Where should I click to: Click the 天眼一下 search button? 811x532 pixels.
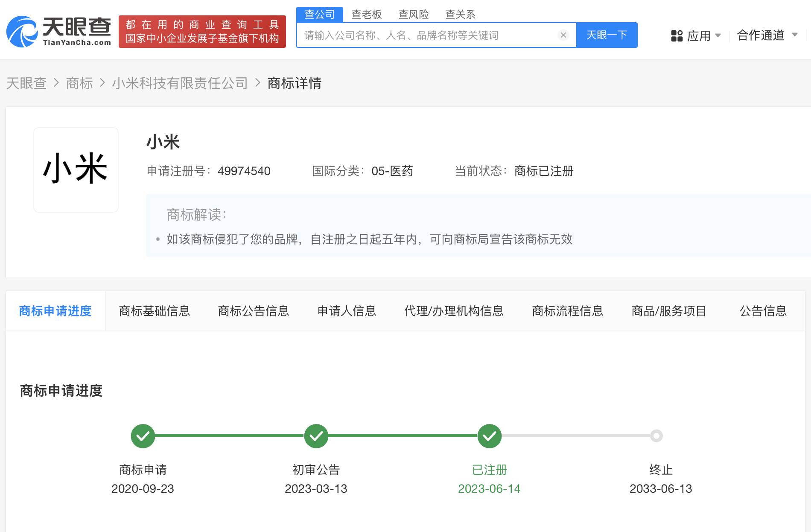tap(607, 35)
